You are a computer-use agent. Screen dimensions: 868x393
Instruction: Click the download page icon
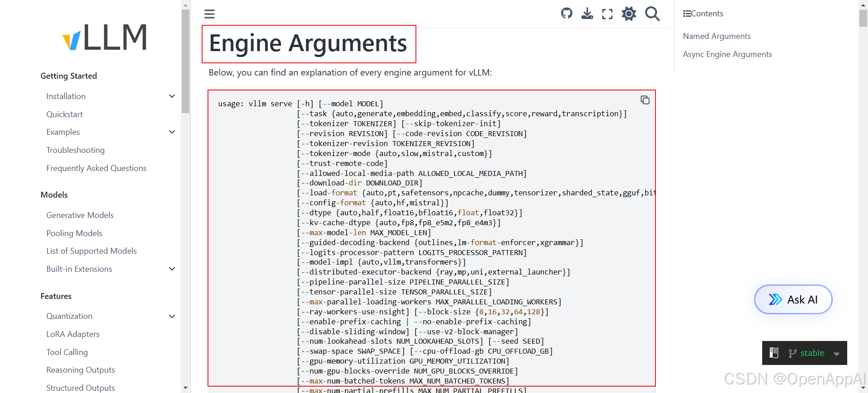tap(587, 14)
